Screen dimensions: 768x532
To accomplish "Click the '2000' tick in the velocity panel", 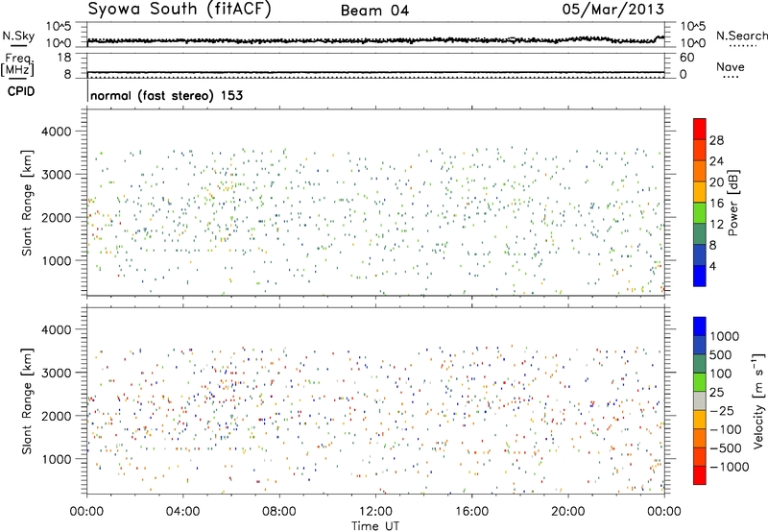I will pyautogui.click(x=57, y=416).
